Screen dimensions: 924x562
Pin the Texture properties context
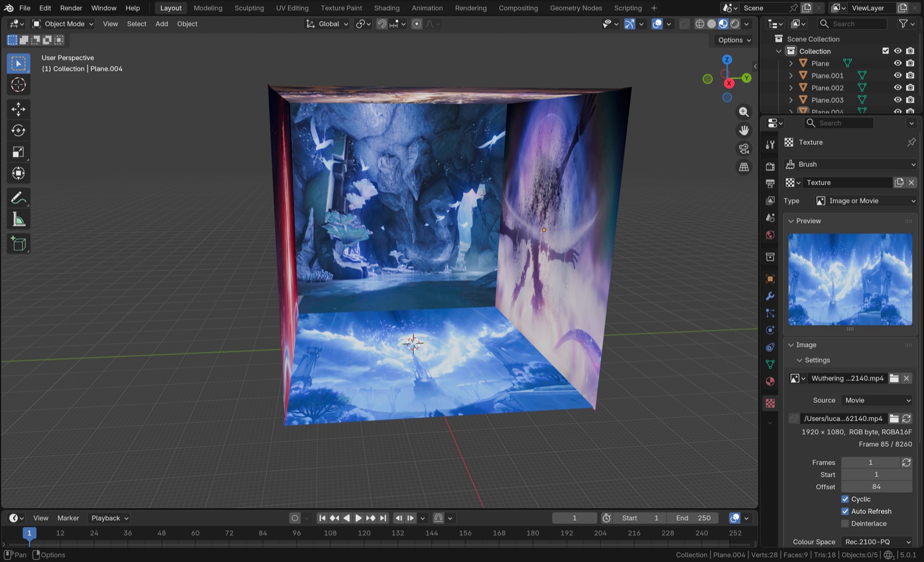tap(911, 142)
